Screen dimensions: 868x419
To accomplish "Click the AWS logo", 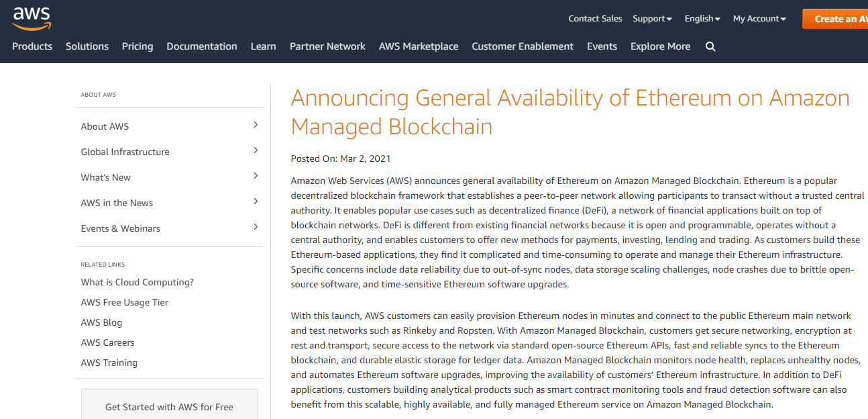I will point(32,17).
